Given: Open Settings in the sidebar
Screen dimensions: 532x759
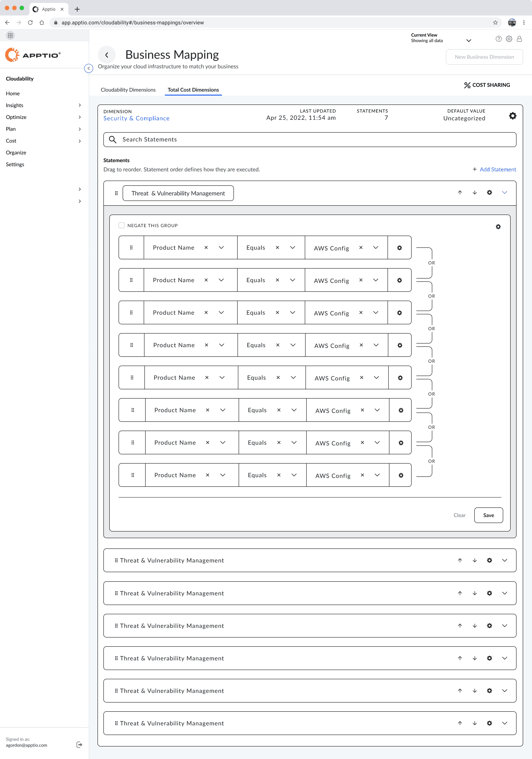Looking at the screenshot, I should point(15,164).
